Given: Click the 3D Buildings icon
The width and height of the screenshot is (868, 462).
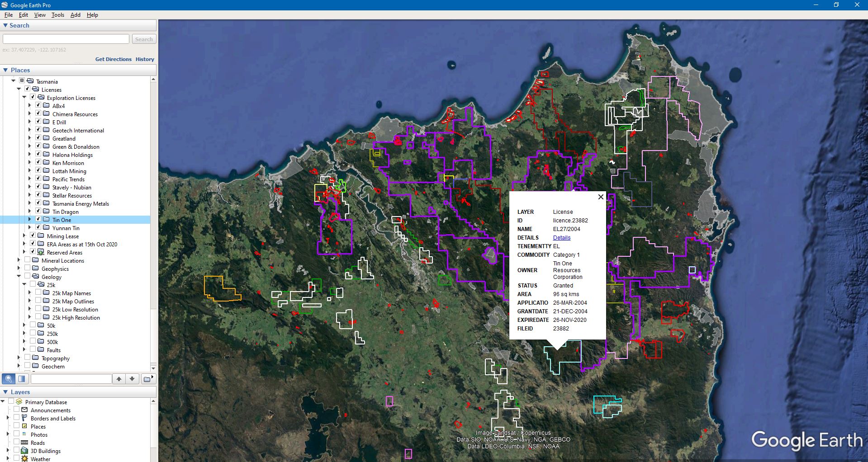Looking at the screenshot, I should pyautogui.click(x=24, y=451).
